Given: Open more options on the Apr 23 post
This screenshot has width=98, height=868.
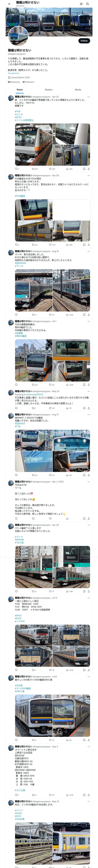Looking at the screenshot, I should tap(89, 97).
